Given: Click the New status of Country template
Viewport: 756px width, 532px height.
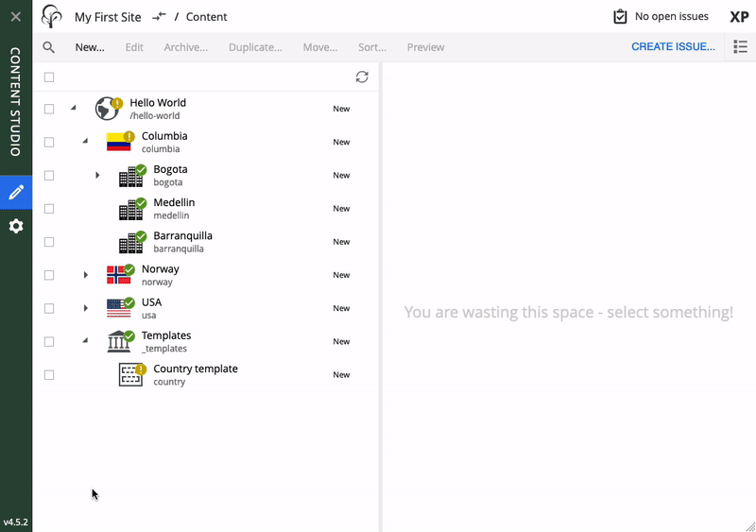Looking at the screenshot, I should click(x=341, y=375).
